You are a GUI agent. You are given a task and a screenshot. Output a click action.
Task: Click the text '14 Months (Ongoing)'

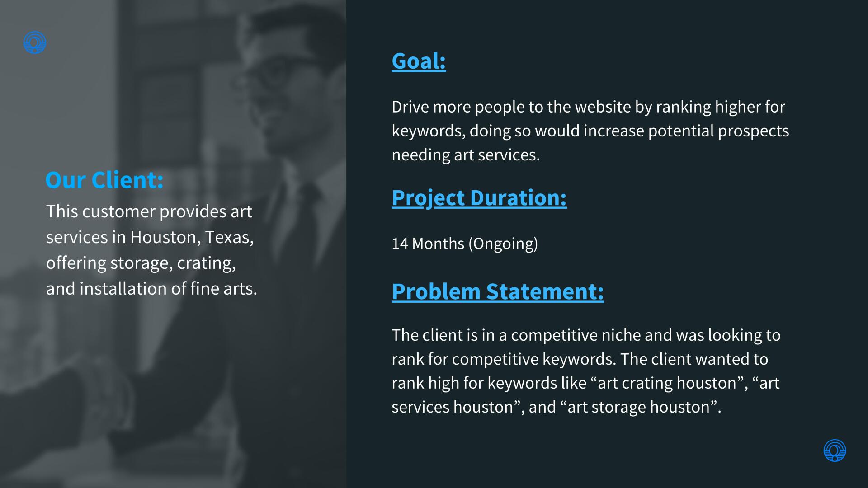coord(465,244)
